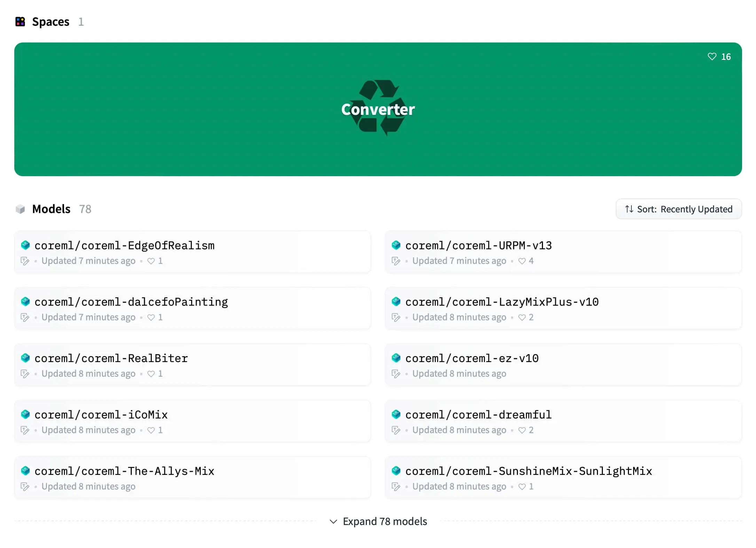The height and width of the screenshot is (548, 756).
Task: Open coreml/coreml-ez-v10 model
Action: (x=564, y=365)
